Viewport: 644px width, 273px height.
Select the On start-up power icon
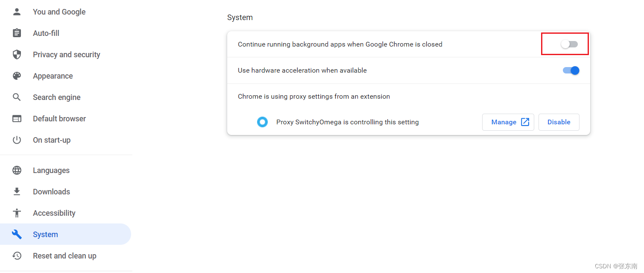pyautogui.click(x=17, y=140)
